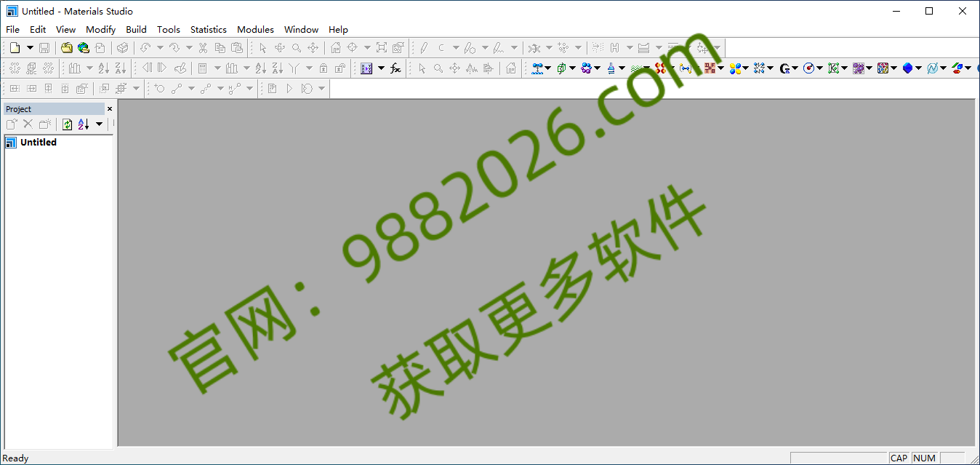
Task: Open the Modules menu
Action: click(x=255, y=30)
